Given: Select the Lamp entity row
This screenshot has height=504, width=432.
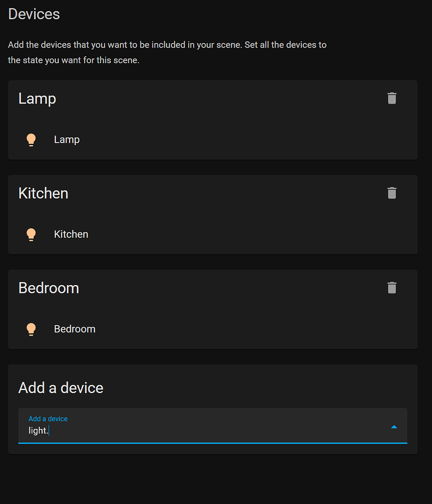Looking at the screenshot, I should pyautogui.click(x=66, y=140).
